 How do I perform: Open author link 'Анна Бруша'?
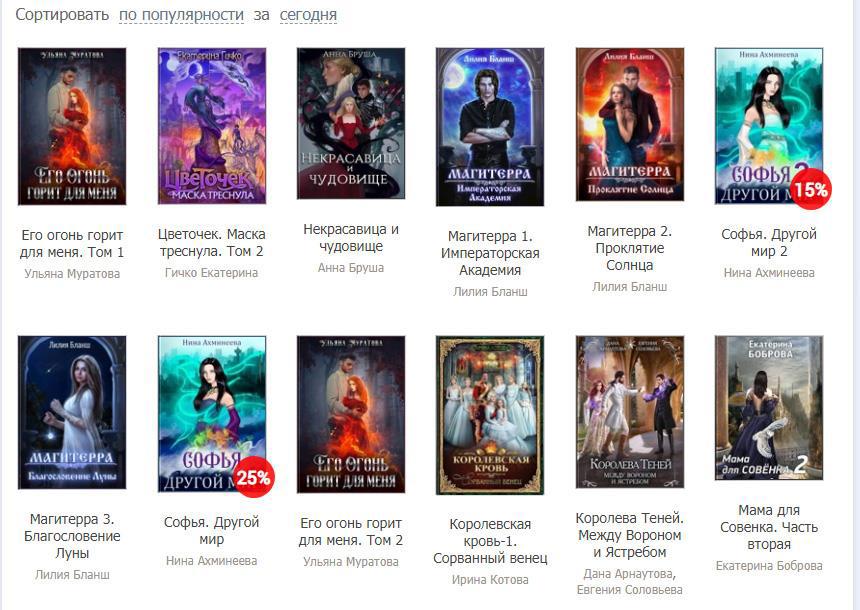(351, 268)
